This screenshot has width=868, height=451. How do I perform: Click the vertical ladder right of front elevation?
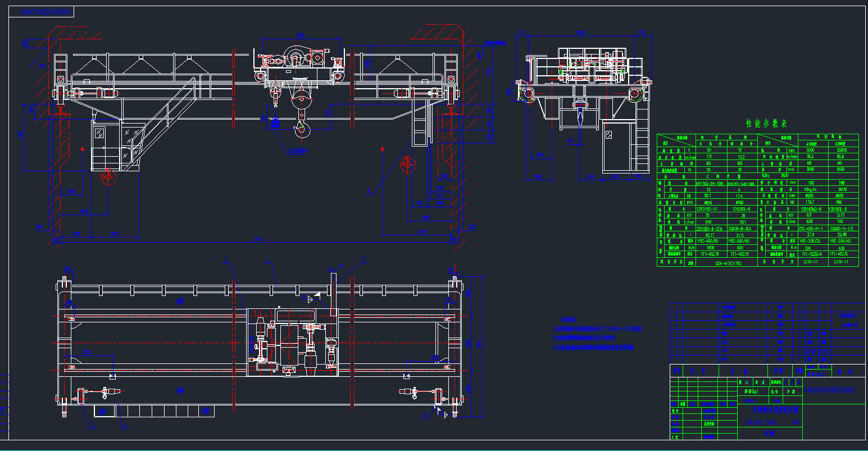[418, 126]
